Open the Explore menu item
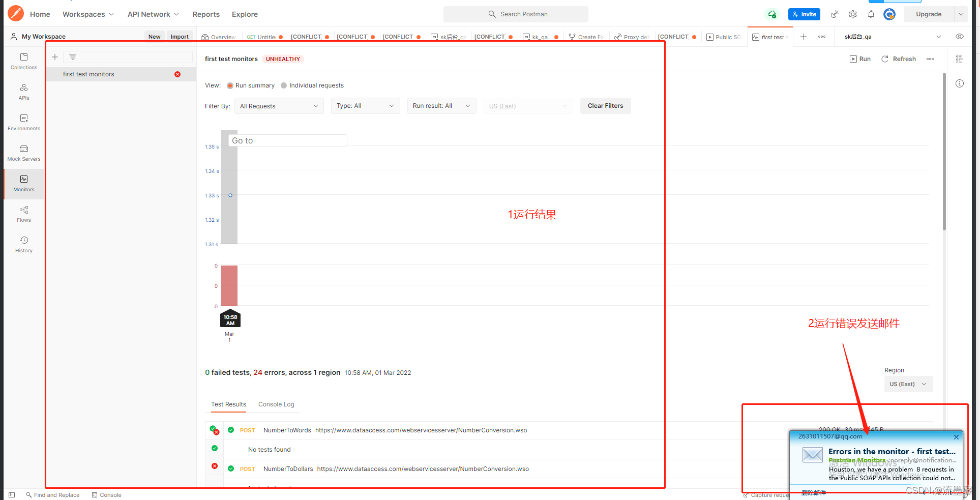The height and width of the screenshot is (500, 980). coord(245,14)
